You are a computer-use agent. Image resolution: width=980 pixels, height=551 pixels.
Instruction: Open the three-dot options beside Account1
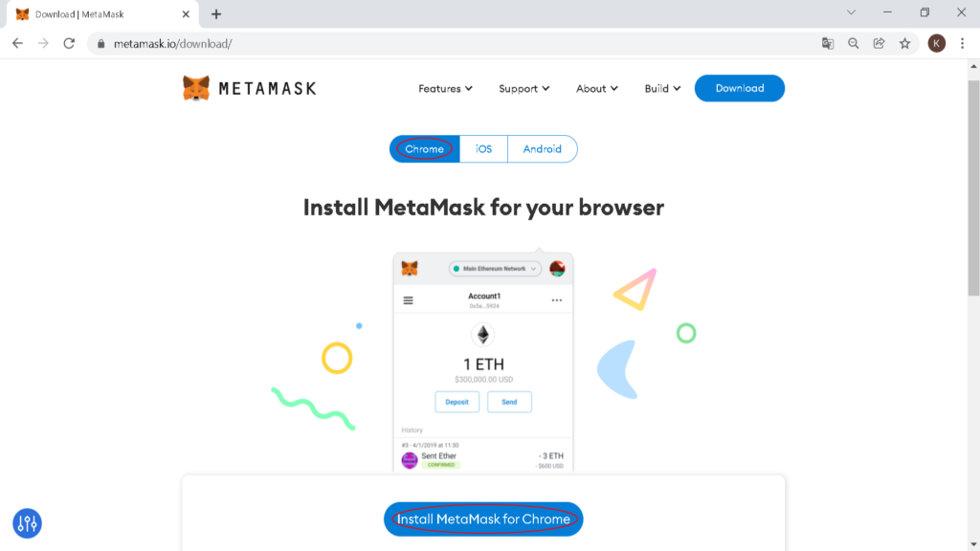(x=557, y=300)
